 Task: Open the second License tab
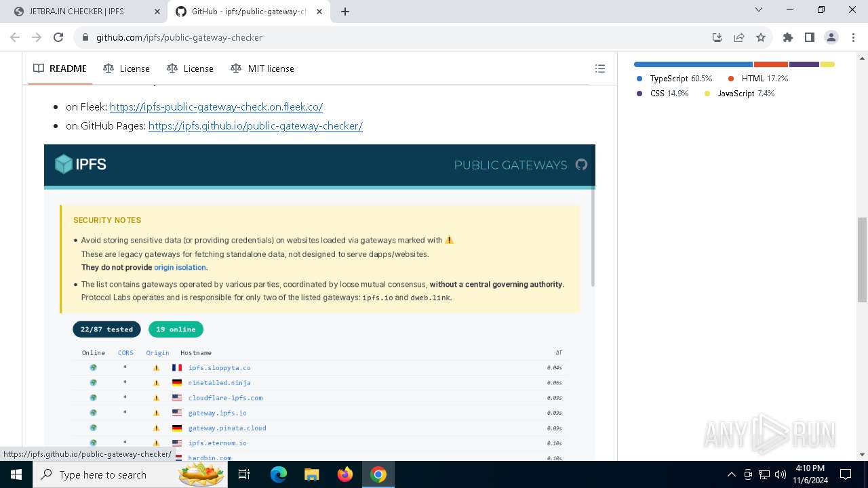(x=190, y=68)
